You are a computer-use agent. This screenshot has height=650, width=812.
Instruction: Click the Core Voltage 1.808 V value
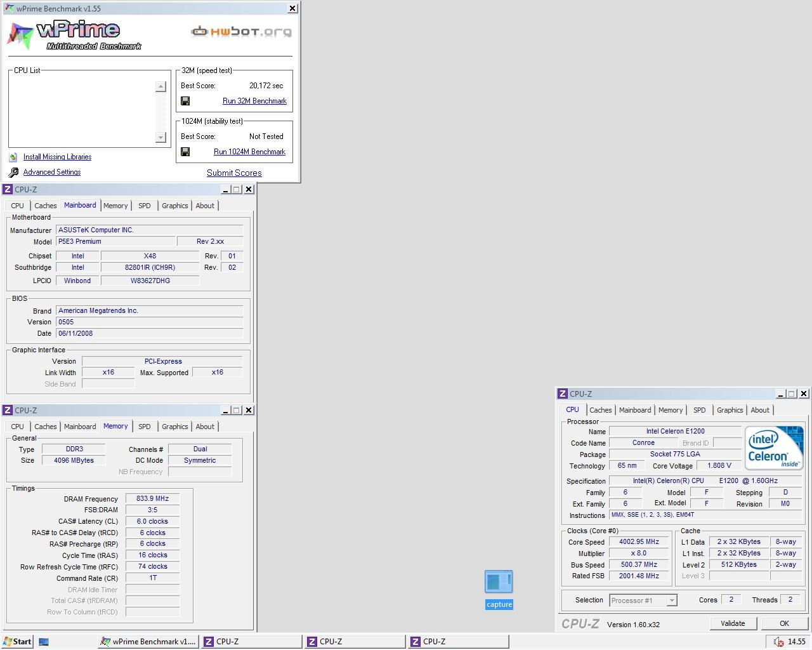click(719, 465)
